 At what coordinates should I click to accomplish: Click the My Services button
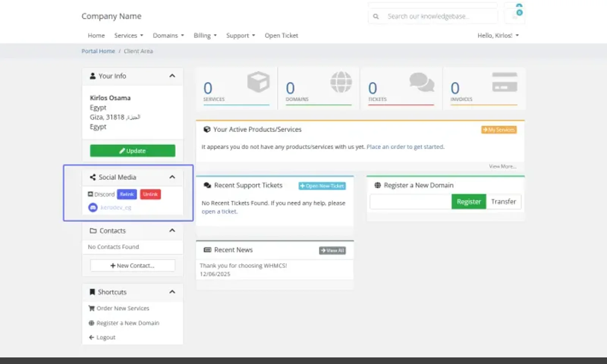coord(499,130)
